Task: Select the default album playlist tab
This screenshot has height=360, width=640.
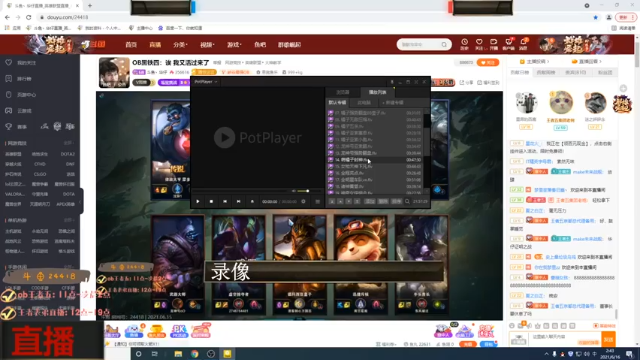Action: (x=337, y=102)
